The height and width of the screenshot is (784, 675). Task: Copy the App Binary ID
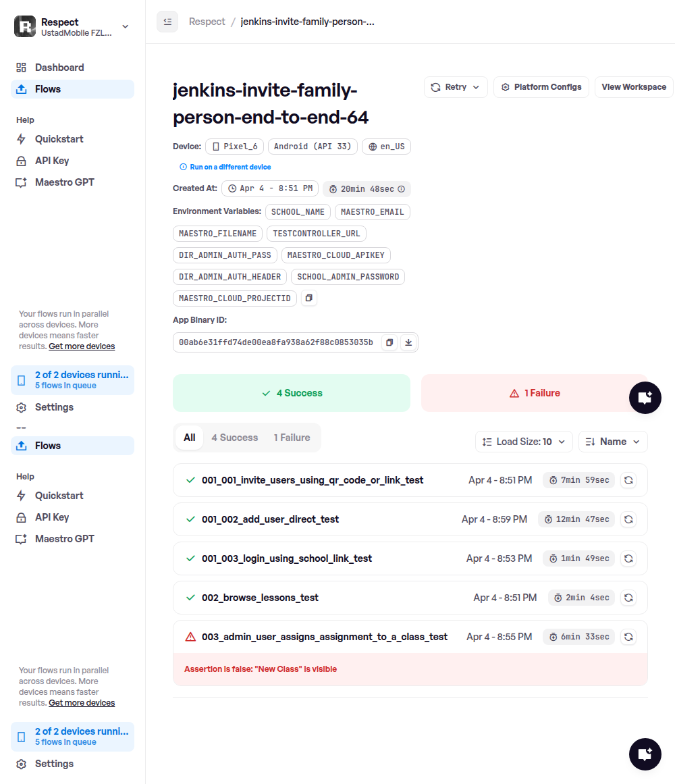[x=389, y=342]
